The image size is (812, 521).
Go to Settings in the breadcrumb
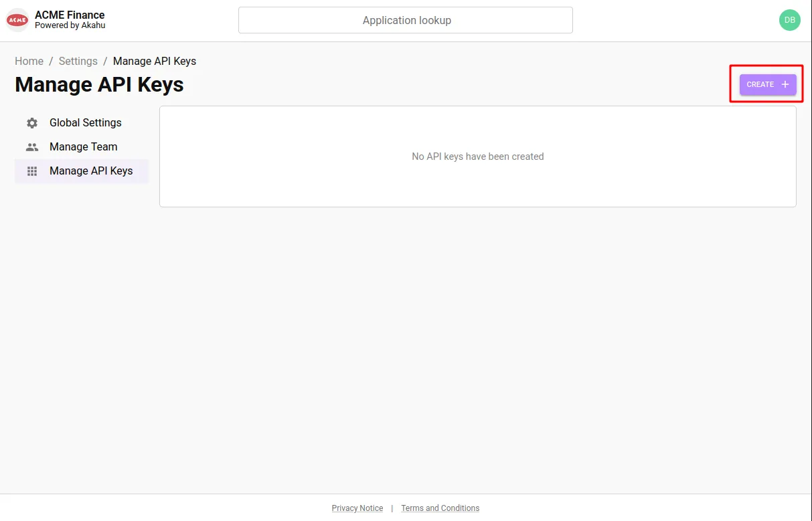(78, 61)
